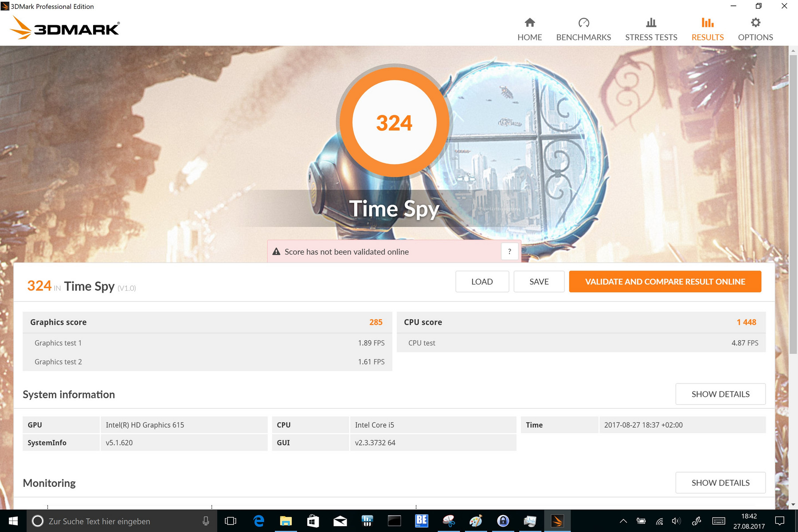Image resolution: width=798 pixels, height=532 pixels.
Task: Validate and compare result online
Action: (665, 282)
